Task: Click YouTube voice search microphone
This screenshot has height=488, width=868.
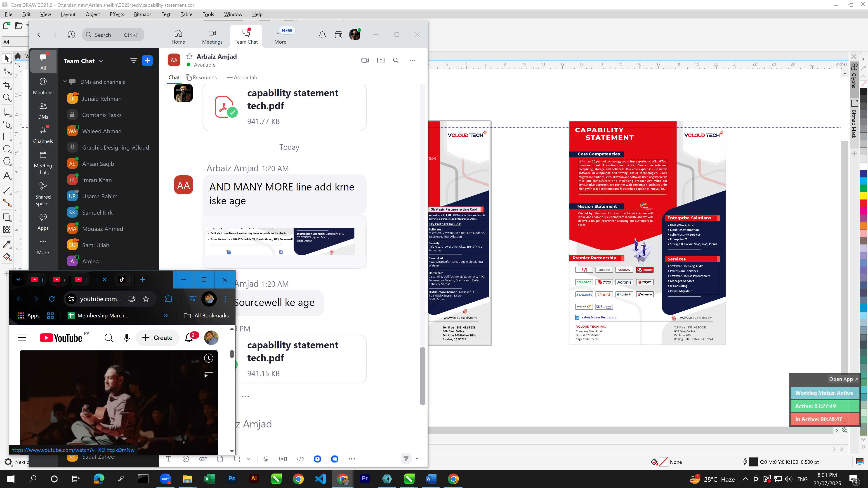Action: pyautogui.click(x=127, y=338)
